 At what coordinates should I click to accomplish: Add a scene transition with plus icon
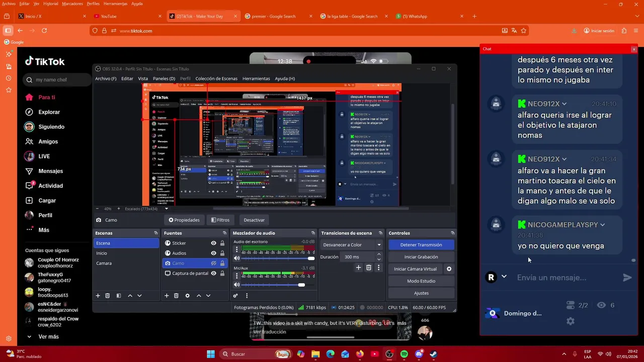point(359,267)
